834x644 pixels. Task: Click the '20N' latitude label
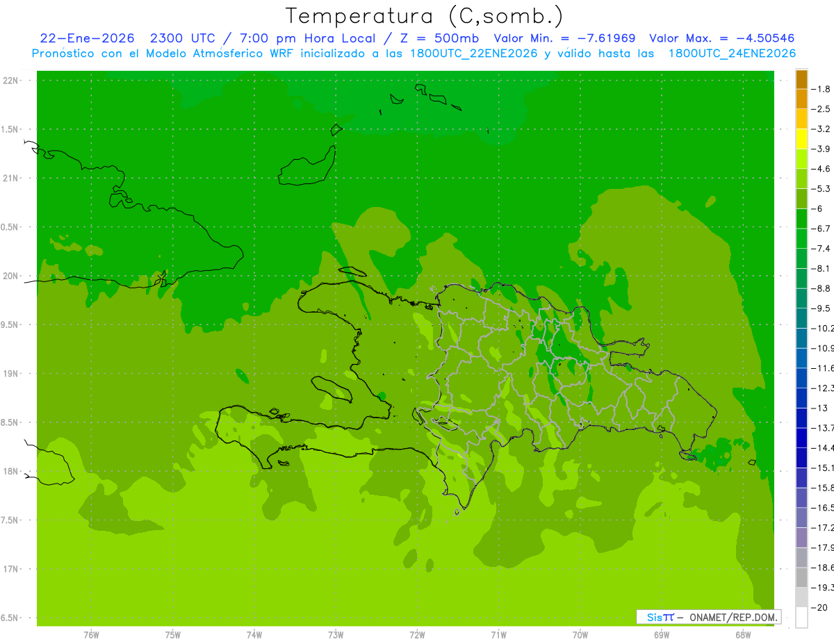(x=11, y=276)
